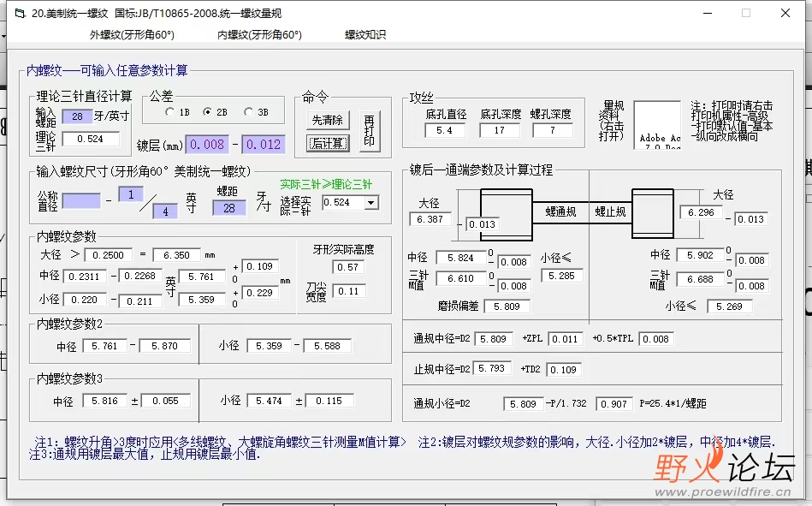This screenshot has height=506, width=812.
Task: Click the 输入螺距 field showing 28
Action: click(77, 116)
